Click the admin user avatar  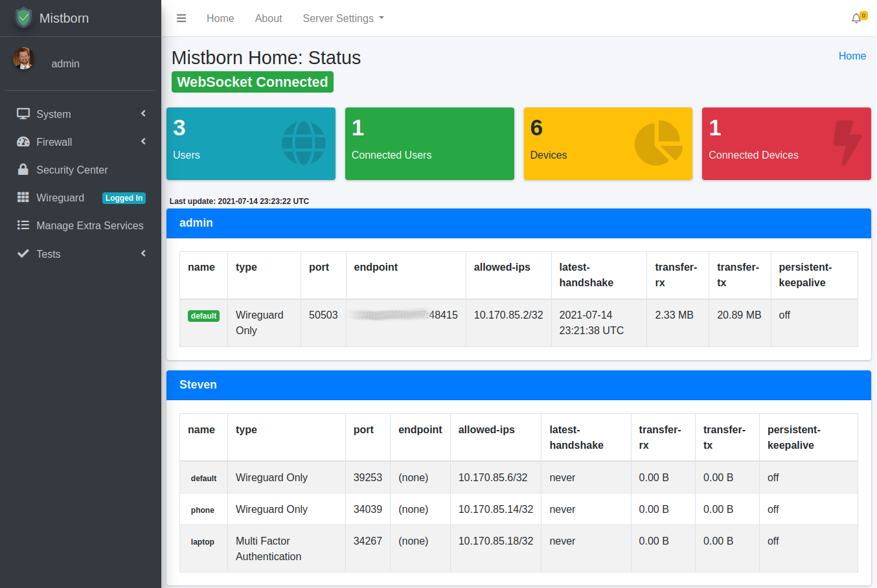point(24,59)
